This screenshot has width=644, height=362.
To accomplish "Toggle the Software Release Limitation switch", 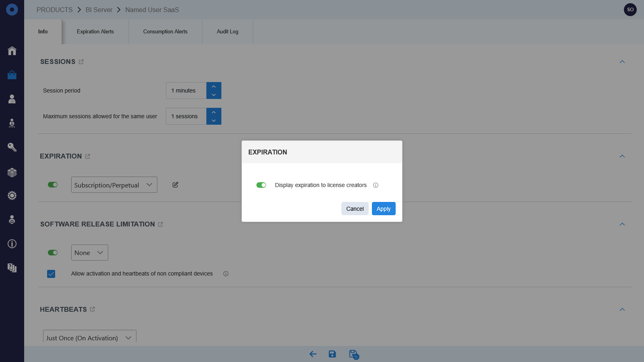I will tap(53, 253).
